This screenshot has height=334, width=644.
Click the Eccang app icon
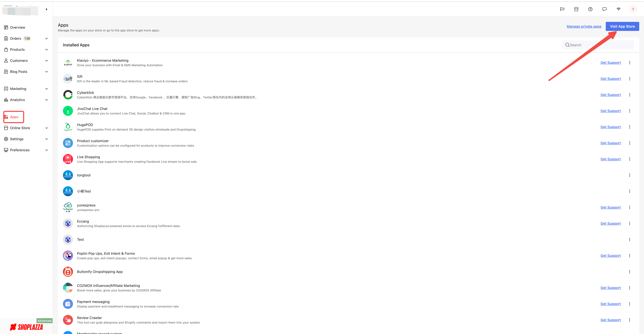click(68, 223)
